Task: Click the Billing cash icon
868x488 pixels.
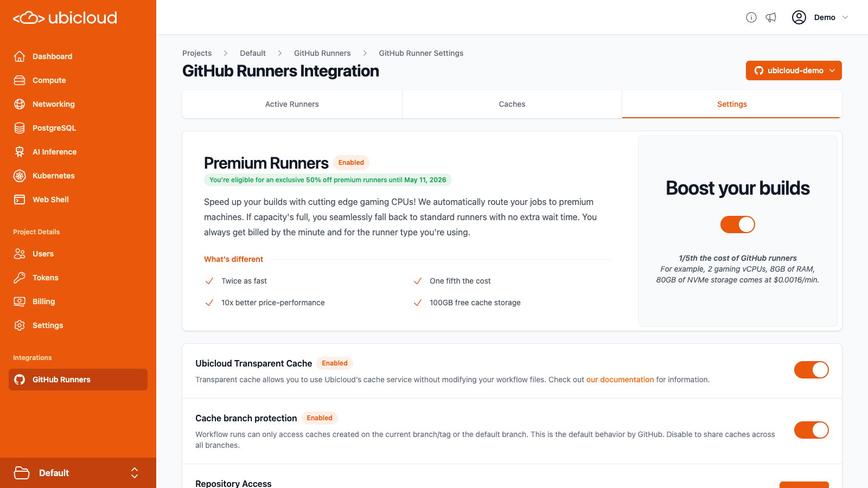Action: click(20, 301)
